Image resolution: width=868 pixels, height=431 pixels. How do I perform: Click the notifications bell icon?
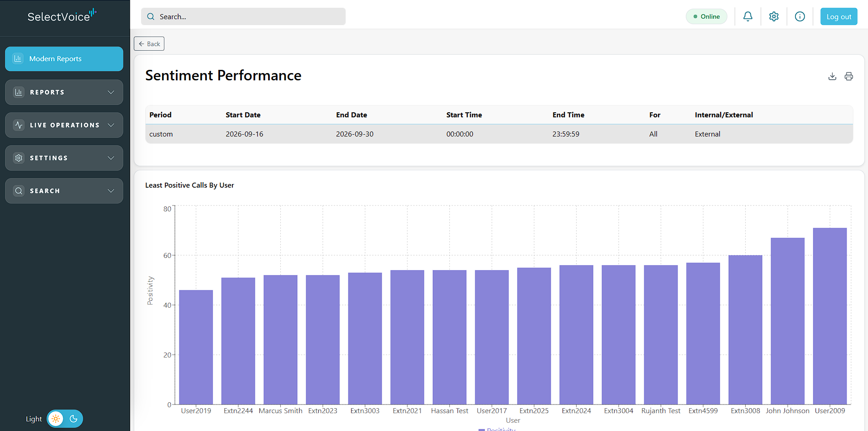(x=747, y=16)
